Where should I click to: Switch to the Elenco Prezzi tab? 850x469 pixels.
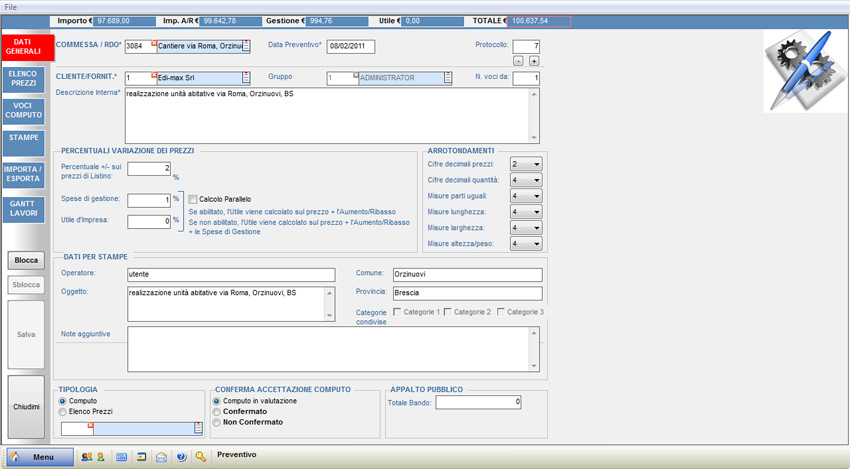pos(23,79)
